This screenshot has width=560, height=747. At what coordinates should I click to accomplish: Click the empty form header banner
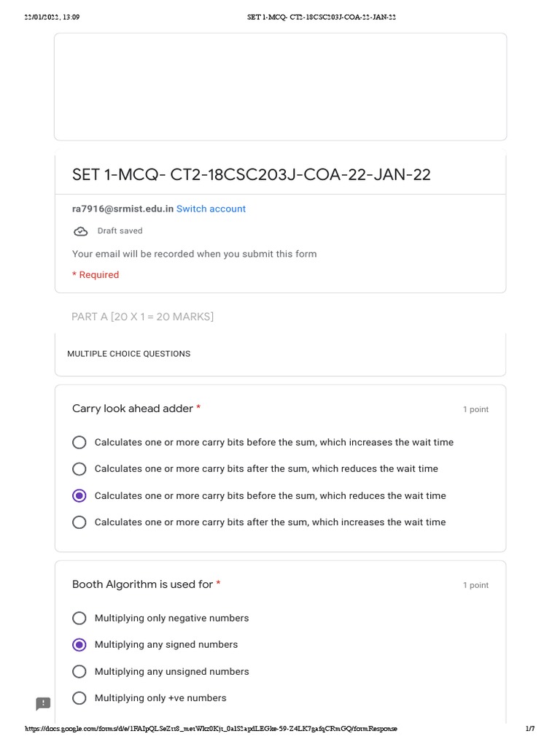280,86
